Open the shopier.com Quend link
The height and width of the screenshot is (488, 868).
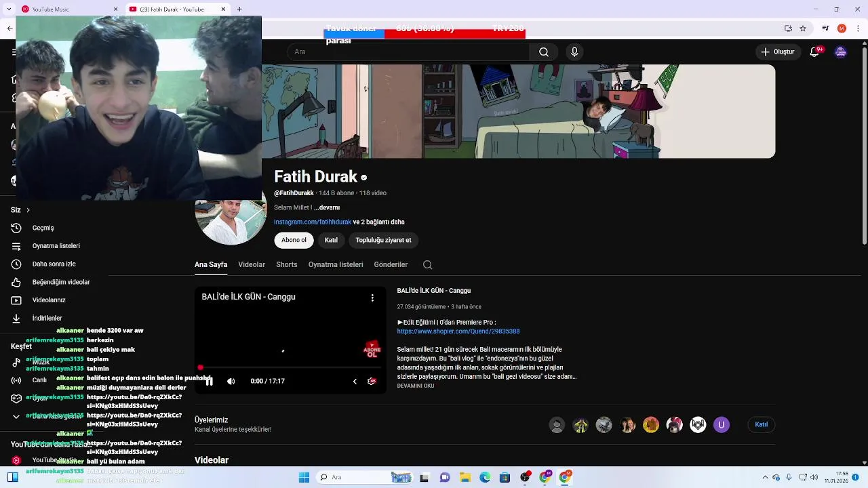(x=458, y=331)
